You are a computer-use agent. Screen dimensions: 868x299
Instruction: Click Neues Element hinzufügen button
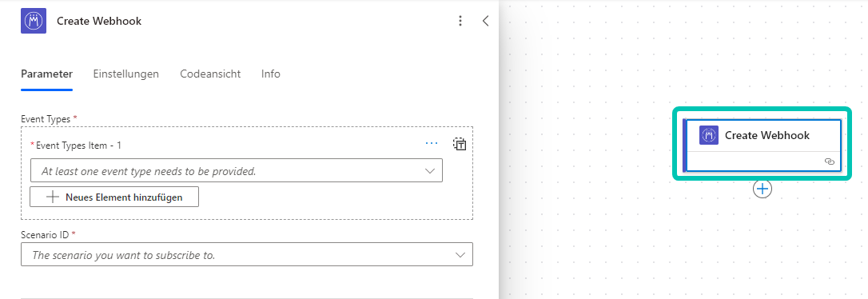114,197
